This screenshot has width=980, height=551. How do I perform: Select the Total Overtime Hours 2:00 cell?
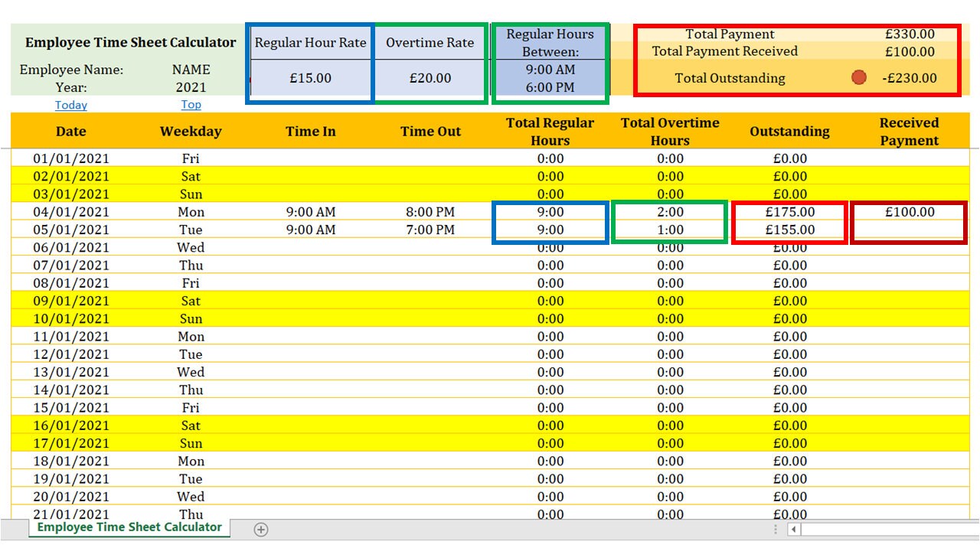click(x=669, y=212)
